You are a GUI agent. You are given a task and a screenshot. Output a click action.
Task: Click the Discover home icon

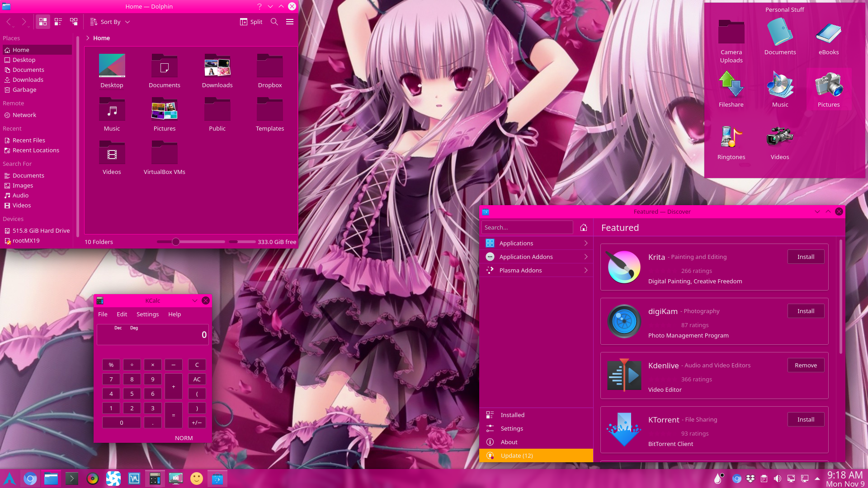click(x=584, y=227)
